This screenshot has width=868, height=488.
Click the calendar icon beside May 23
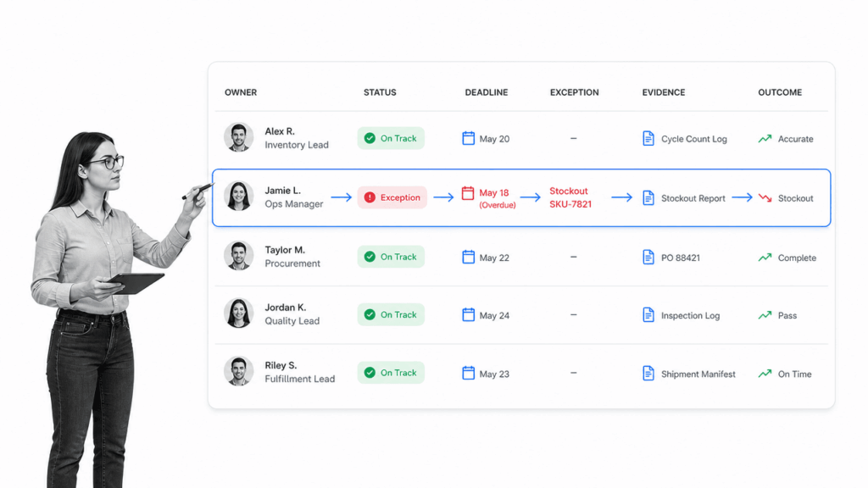pos(468,373)
